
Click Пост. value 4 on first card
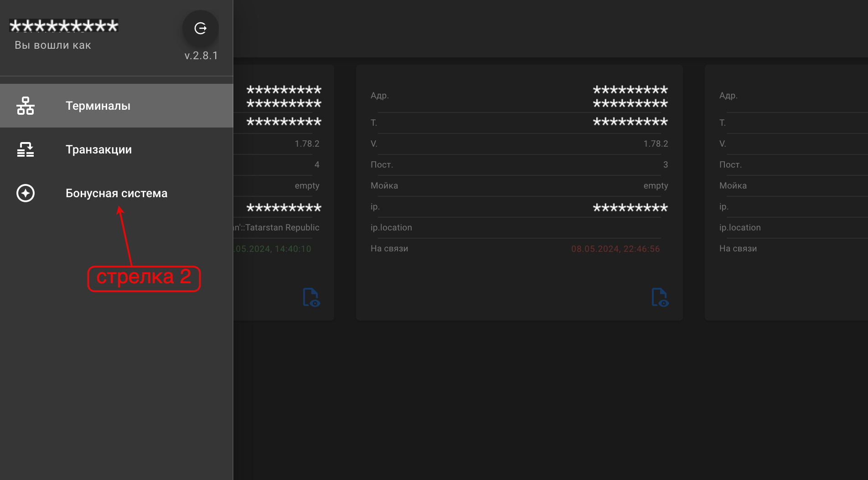point(317,164)
